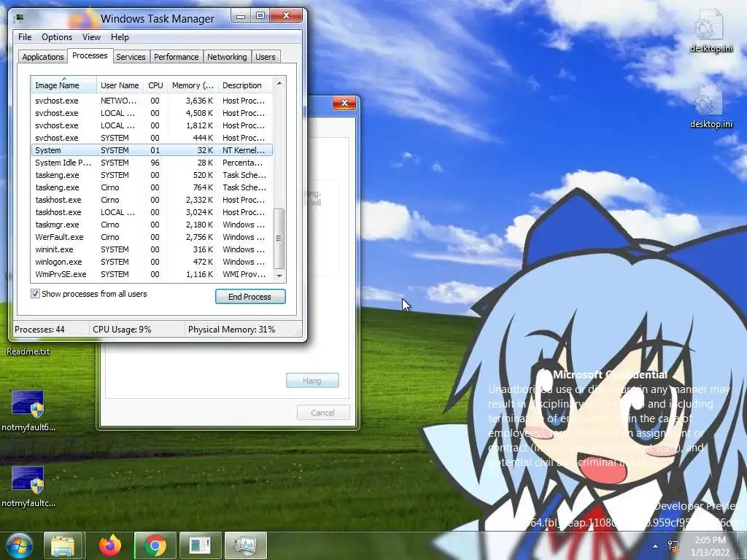Select the notmyfaultc desktop icon
The height and width of the screenshot is (560, 747).
pyautogui.click(x=28, y=486)
